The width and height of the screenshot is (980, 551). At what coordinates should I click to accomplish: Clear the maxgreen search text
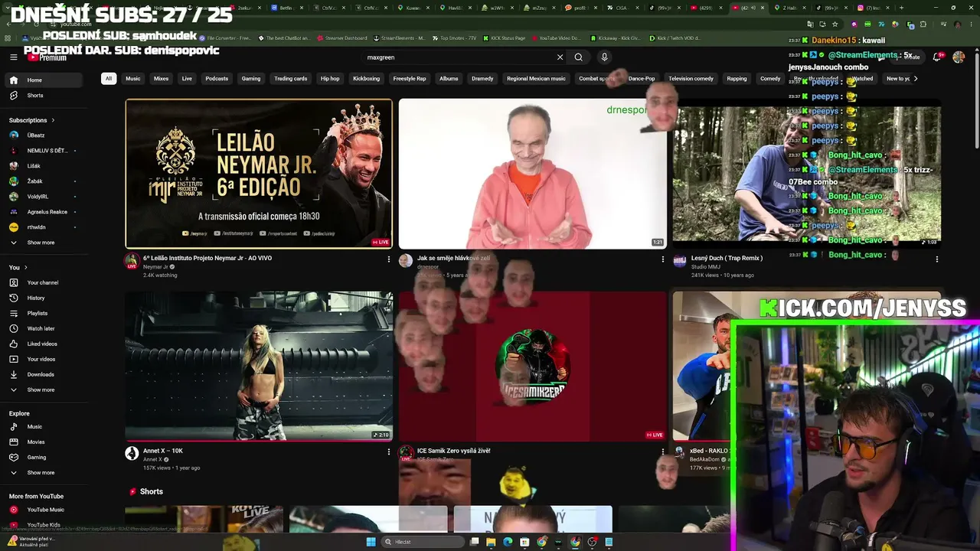pyautogui.click(x=560, y=57)
